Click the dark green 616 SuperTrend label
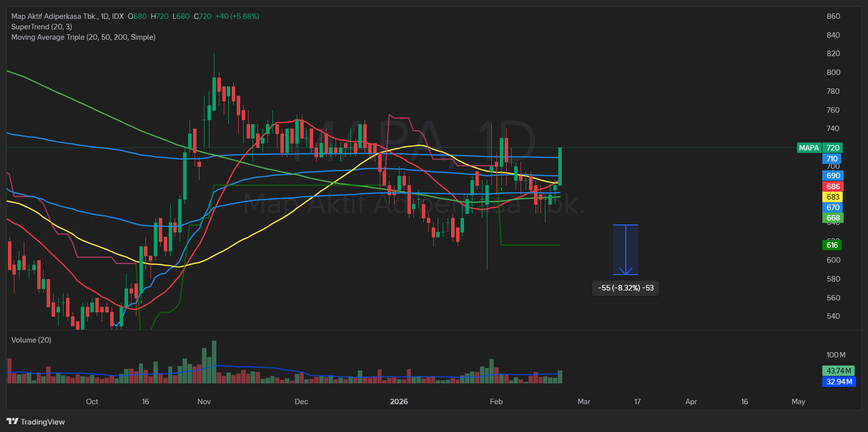This screenshot has width=868, height=432. pyautogui.click(x=833, y=245)
